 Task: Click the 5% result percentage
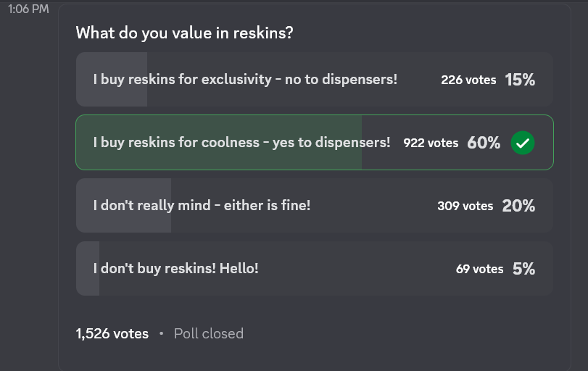(524, 269)
